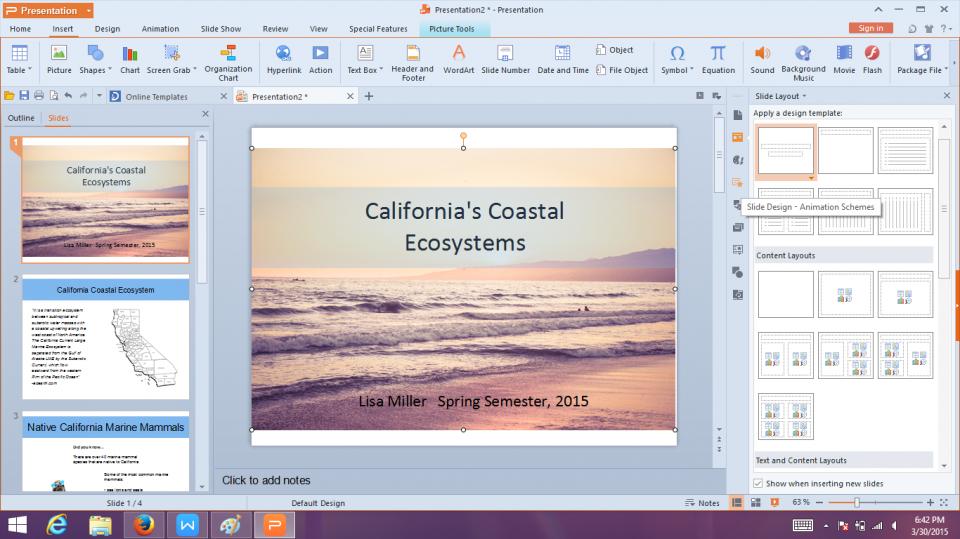
Task: Insert WordArt text
Action: (x=459, y=60)
